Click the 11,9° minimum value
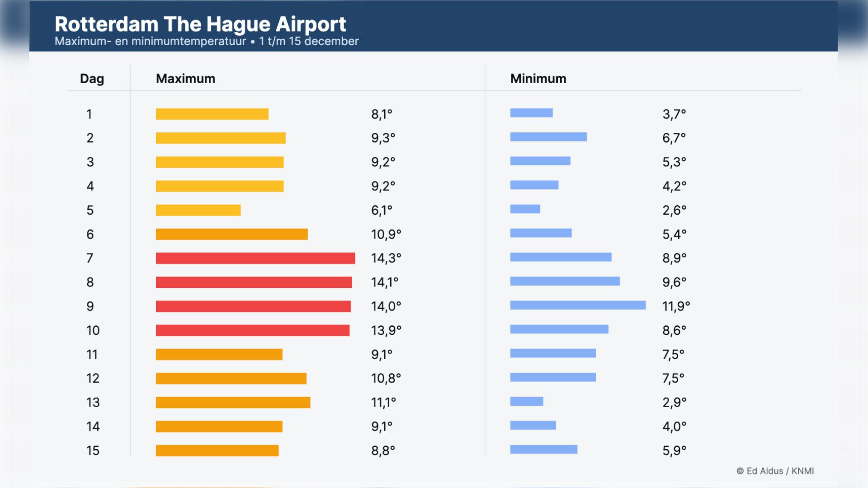 676,306
